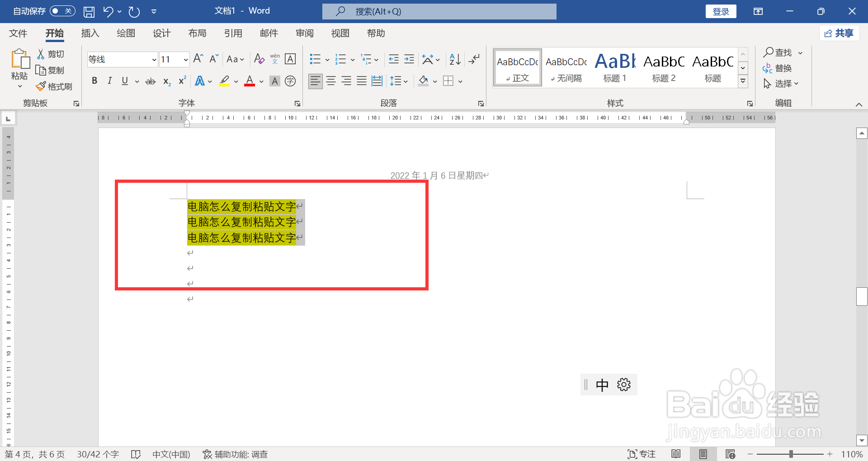Align paragraph to the right

click(x=346, y=81)
